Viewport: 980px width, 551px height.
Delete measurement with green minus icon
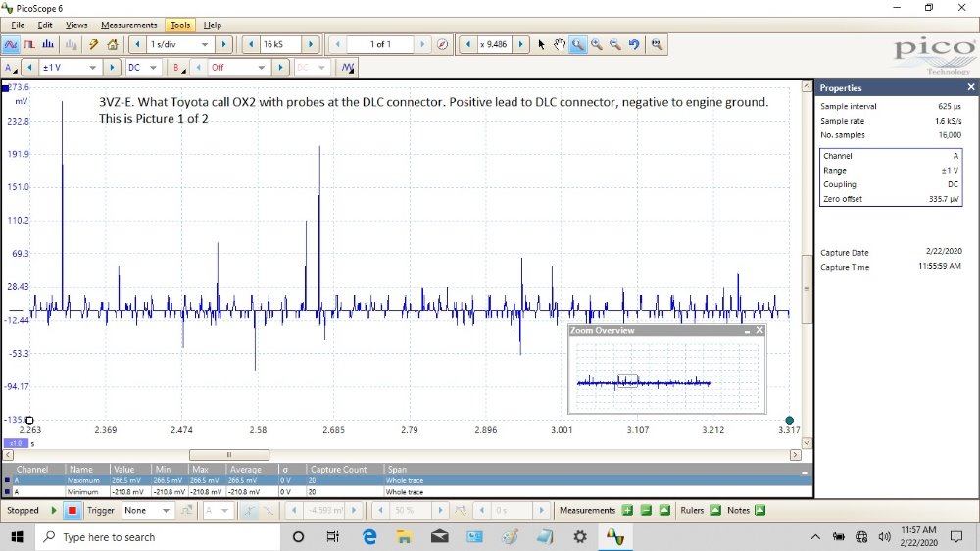pyautogui.click(x=646, y=511)
